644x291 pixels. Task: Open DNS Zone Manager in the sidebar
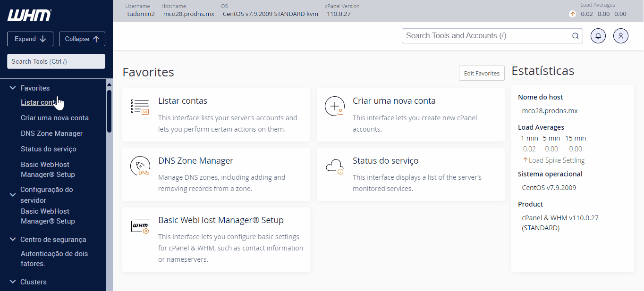click(x=52, y=133)
